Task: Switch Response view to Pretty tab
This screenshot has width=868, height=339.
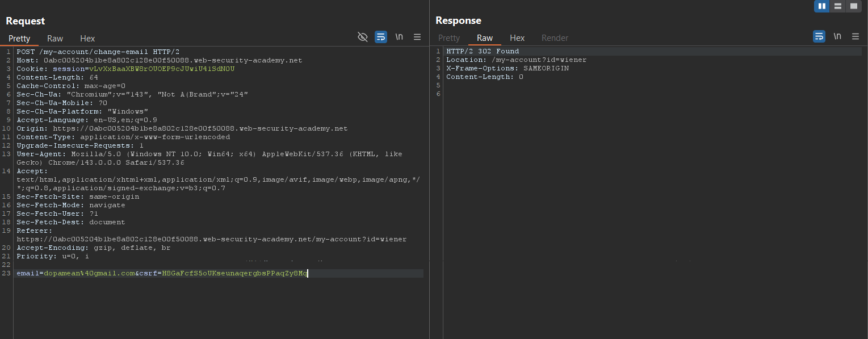Action: (449, 38)
